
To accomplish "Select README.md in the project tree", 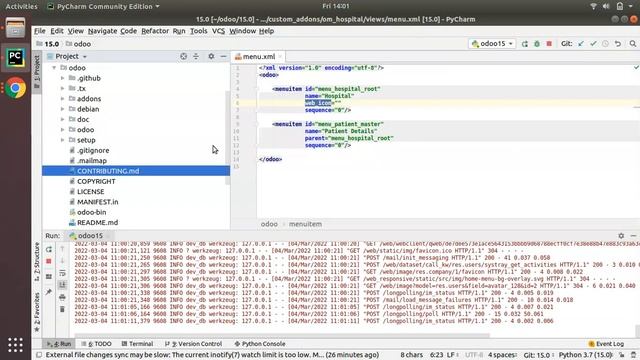I will click(x=98, y=222).
